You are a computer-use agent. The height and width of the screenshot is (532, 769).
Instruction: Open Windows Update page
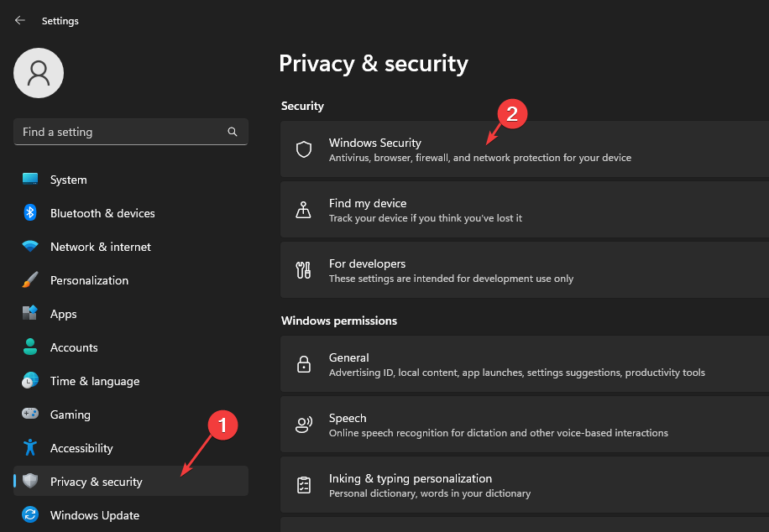click(x=130, y=515)
